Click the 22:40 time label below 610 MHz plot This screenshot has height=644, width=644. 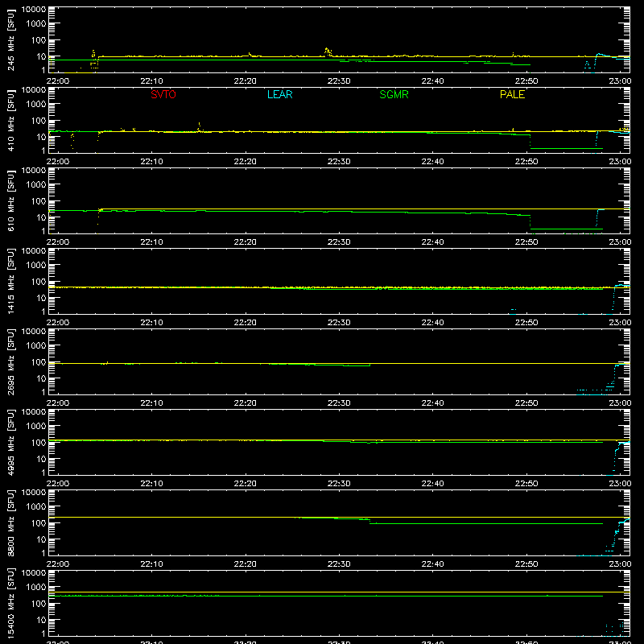point(432,242)
